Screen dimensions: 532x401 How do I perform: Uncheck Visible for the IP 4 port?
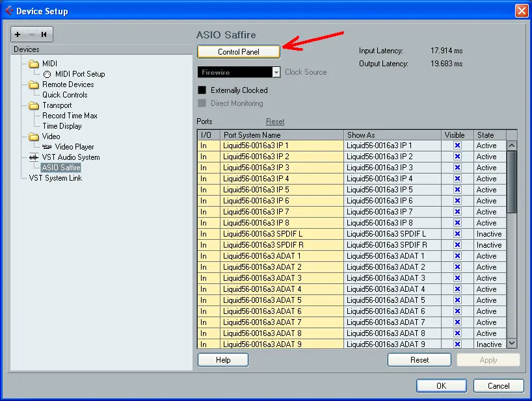pyautogui.click(x=457, y=179)
